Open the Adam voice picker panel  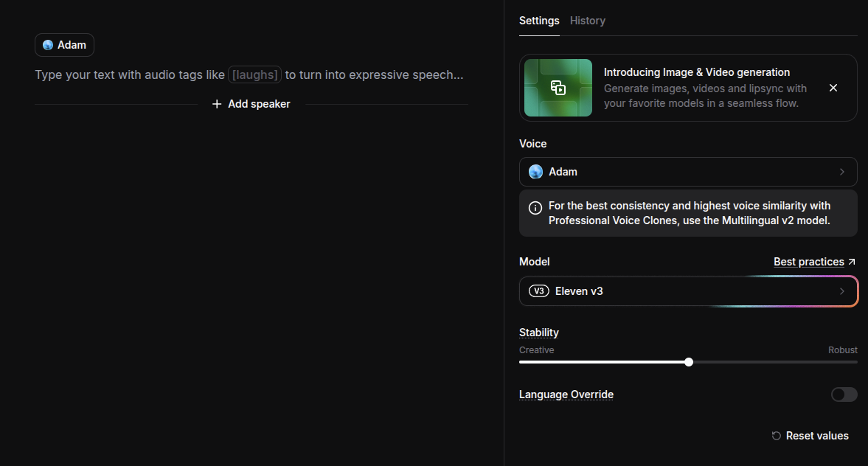click(688, 171)
